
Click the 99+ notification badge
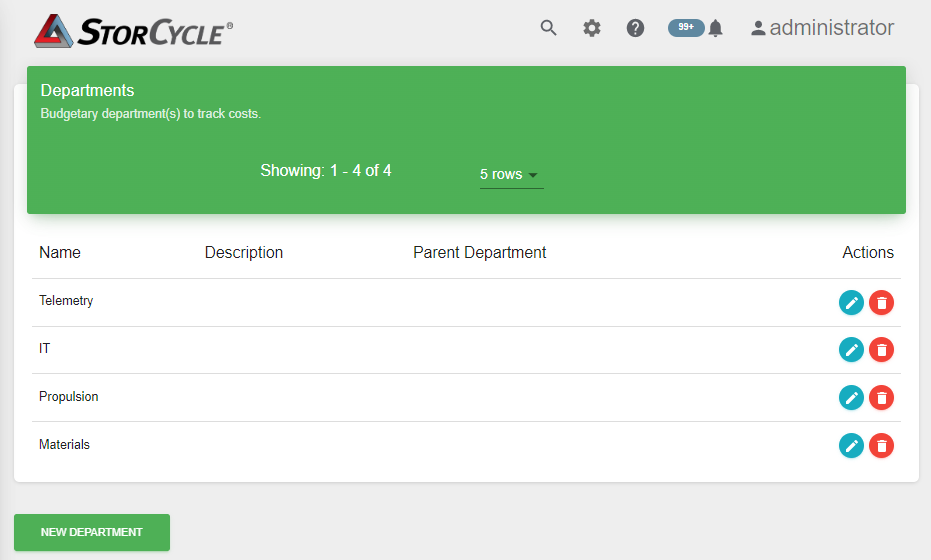(x=686, y=27)
